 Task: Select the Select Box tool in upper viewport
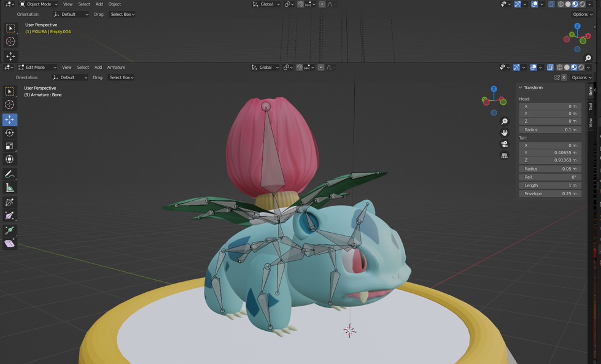click(10, 28)
